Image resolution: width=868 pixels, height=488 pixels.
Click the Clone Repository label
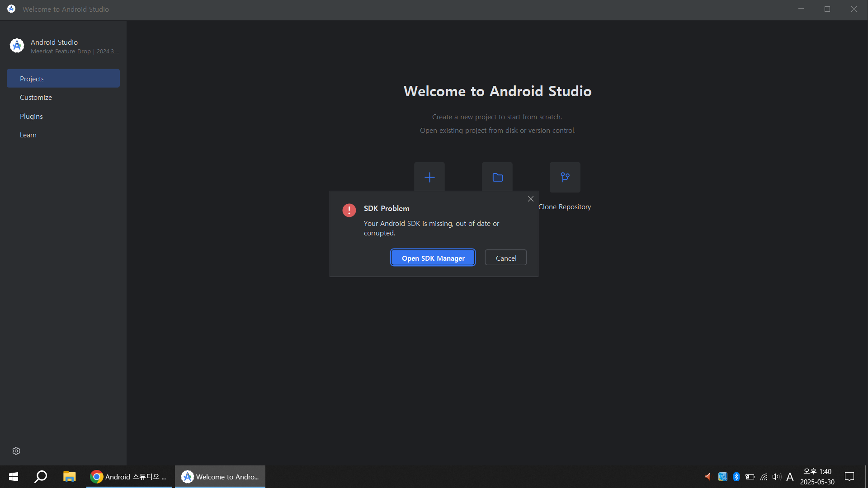pos(565,206)
